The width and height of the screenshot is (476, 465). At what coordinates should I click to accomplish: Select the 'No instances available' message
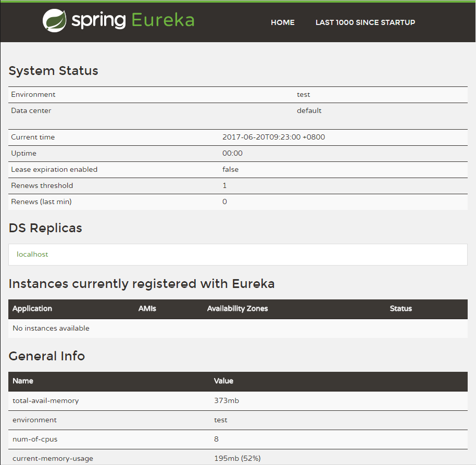point(51,328)
